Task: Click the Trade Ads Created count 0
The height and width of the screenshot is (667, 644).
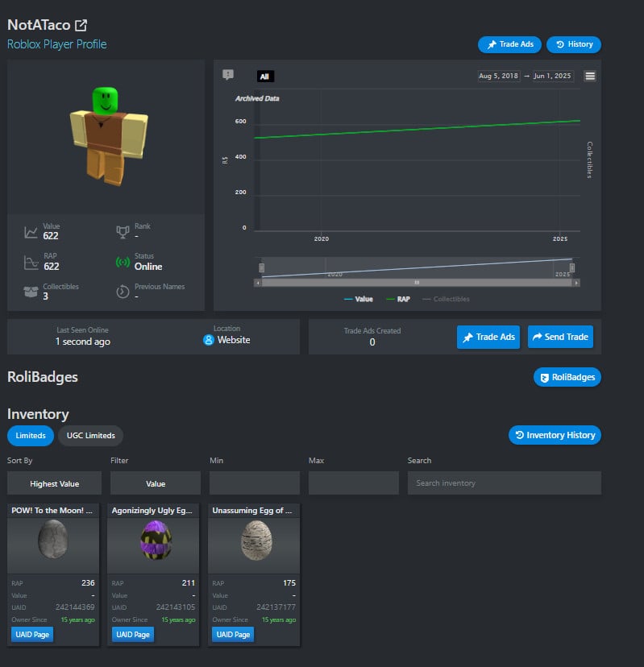Action: (372, 342)
